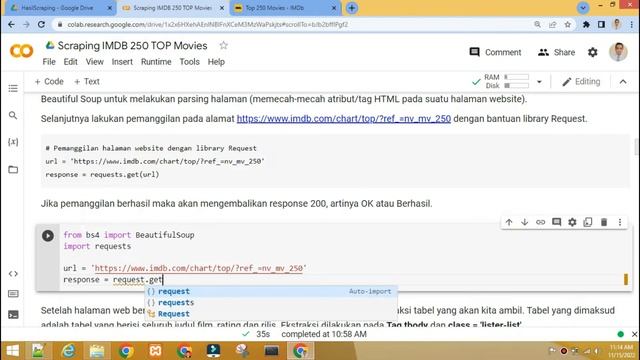Click the notebook title text
Viewport: 640px width, 360px height.
pyautogui.click(x=133, y=46)
